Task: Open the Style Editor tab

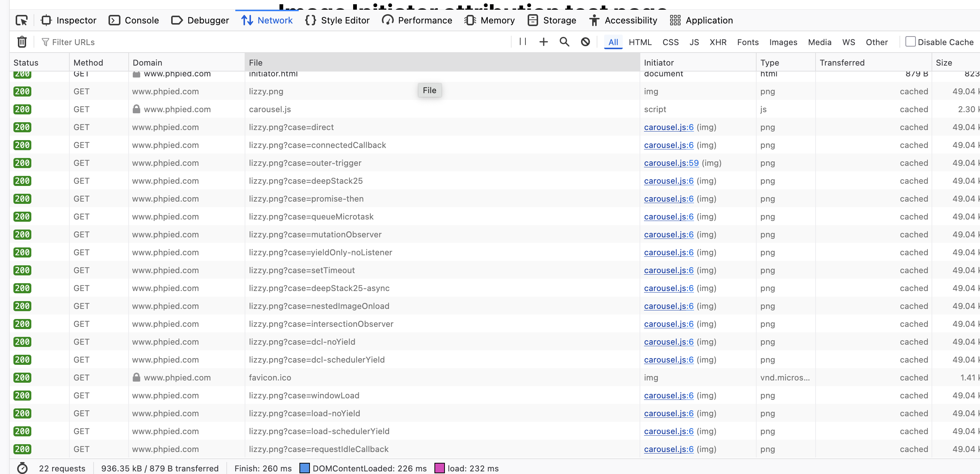Action: [337, 20]
